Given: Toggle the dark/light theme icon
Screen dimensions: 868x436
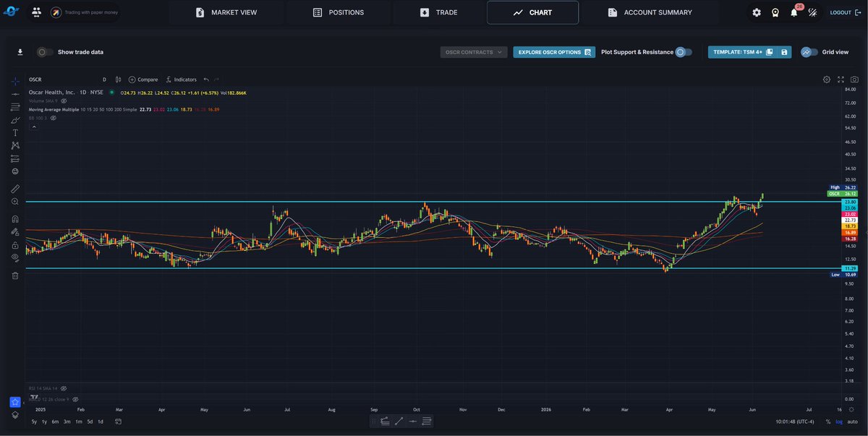Looking at the screenshot, I should click(813, 12).
